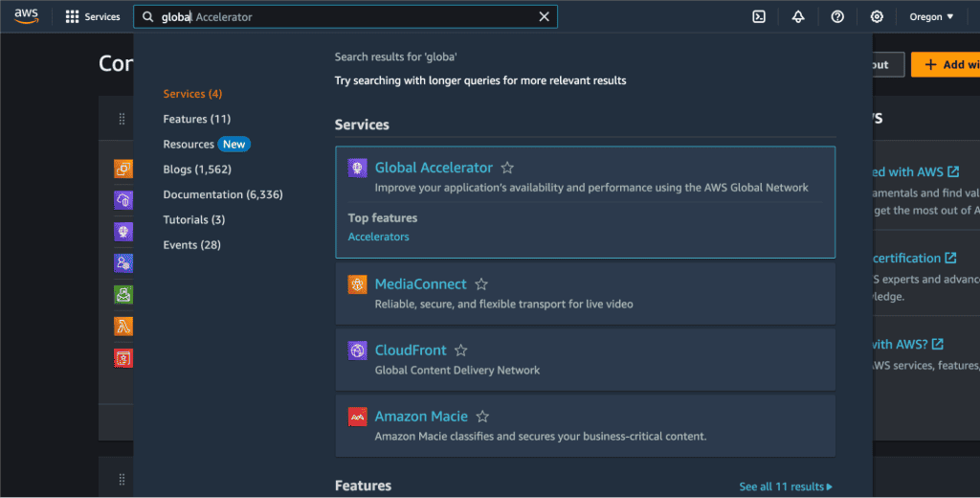Screen dimensions: 980x498
Task: Open the settings gear icon
Action: pyautogui.click(x=877, y=17)
